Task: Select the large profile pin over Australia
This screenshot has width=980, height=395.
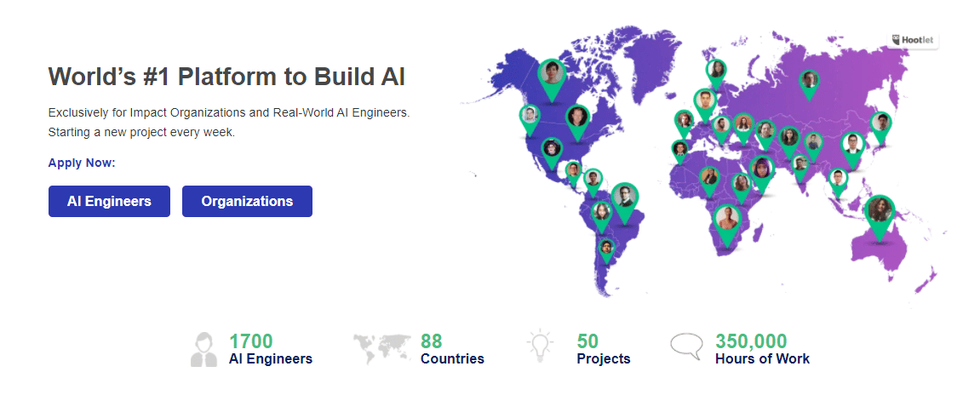Action: click(878, 211)
